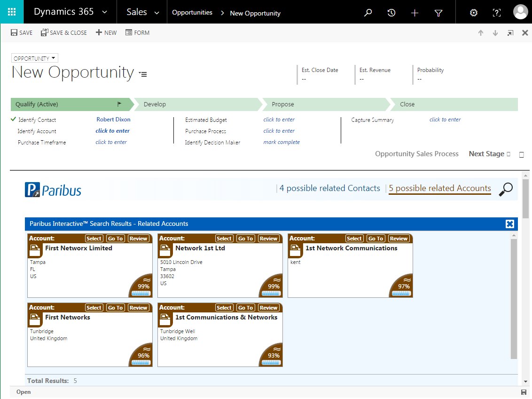Click Opportunities breadcrumb
This screenshot has height=399, width=532.
coord(192,13)
